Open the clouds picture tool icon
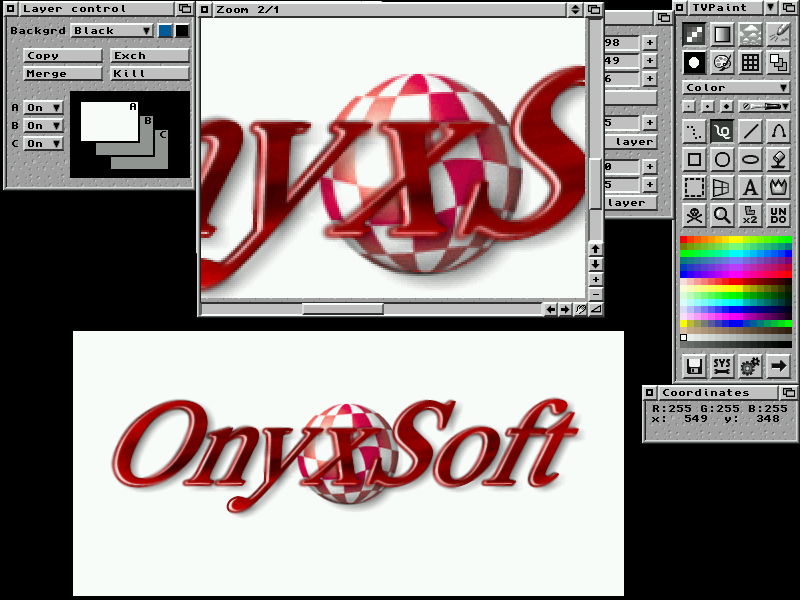The width and height of the screenshot is (800, 600). [x=750, y=35]
